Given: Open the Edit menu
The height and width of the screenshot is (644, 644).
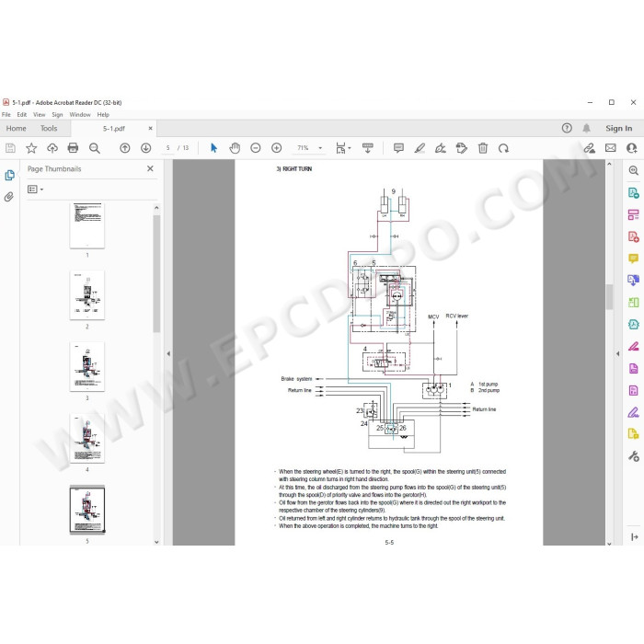Looking at the screenshot, I should pos(22,115).
